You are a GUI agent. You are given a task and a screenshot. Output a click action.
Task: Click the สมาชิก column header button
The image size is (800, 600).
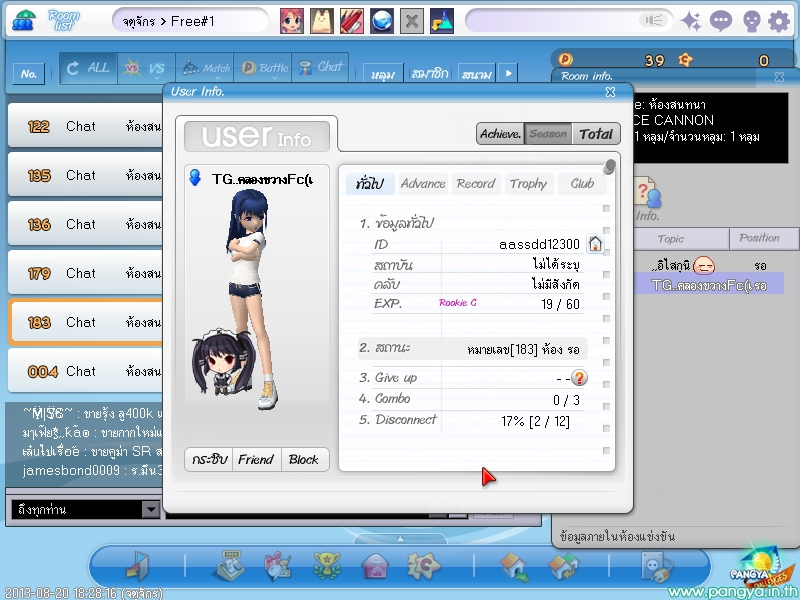pyautogui.click(x=430, y=74)
